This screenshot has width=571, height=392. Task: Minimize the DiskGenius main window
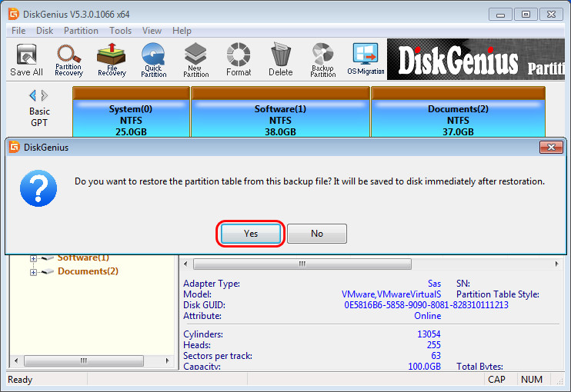click(x=500, y=15)
